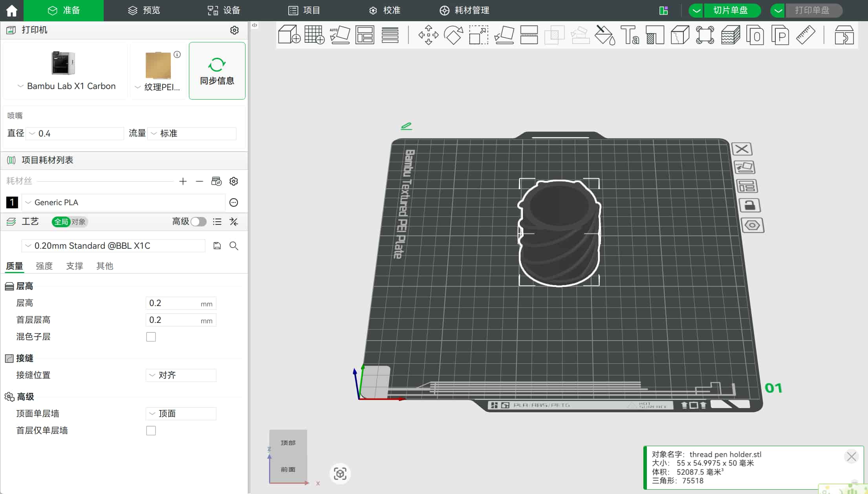Click the plate arrange icon
The image size is (868, 494).
[x=747, y=186]
